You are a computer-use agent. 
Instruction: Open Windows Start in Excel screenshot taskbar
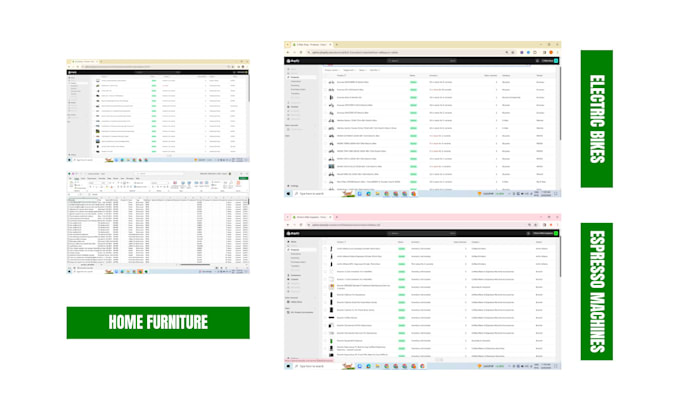pyautogui.click(x=69, y=272)
